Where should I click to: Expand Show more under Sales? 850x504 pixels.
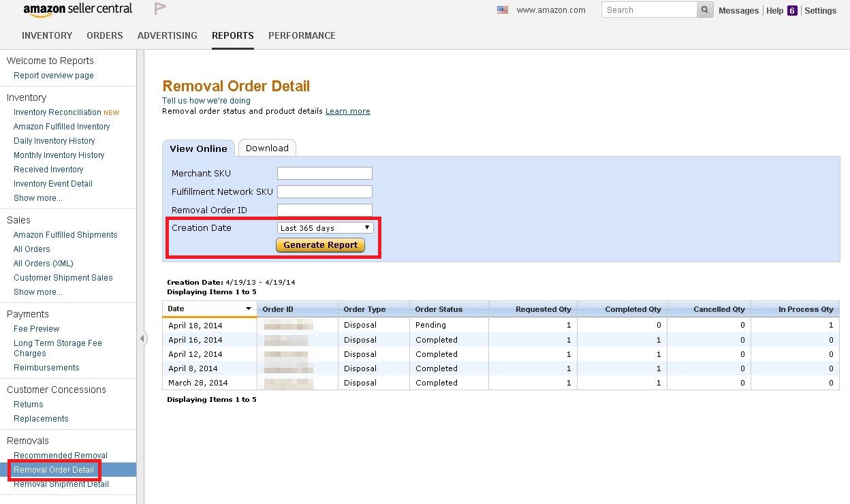(x=37, y=292)
